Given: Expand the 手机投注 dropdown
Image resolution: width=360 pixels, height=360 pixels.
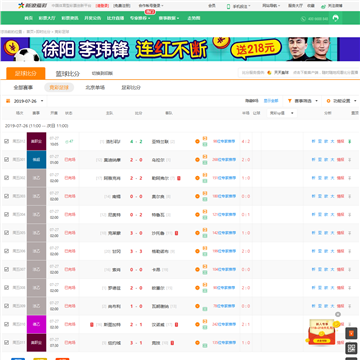Looking at the screenshot, I should (242, 6).
